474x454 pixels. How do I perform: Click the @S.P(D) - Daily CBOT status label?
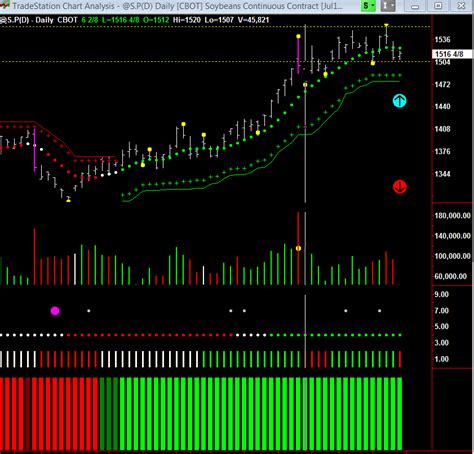tap(39, 20)
